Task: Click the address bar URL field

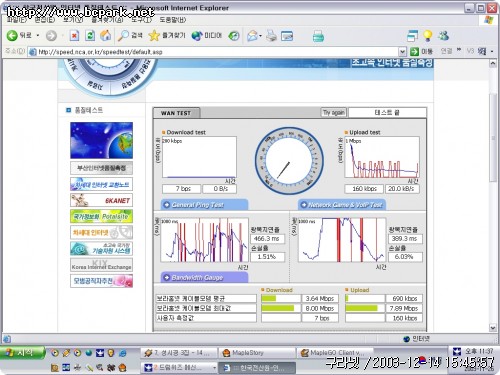Action: pyautogui.click(x=213, y=52)
